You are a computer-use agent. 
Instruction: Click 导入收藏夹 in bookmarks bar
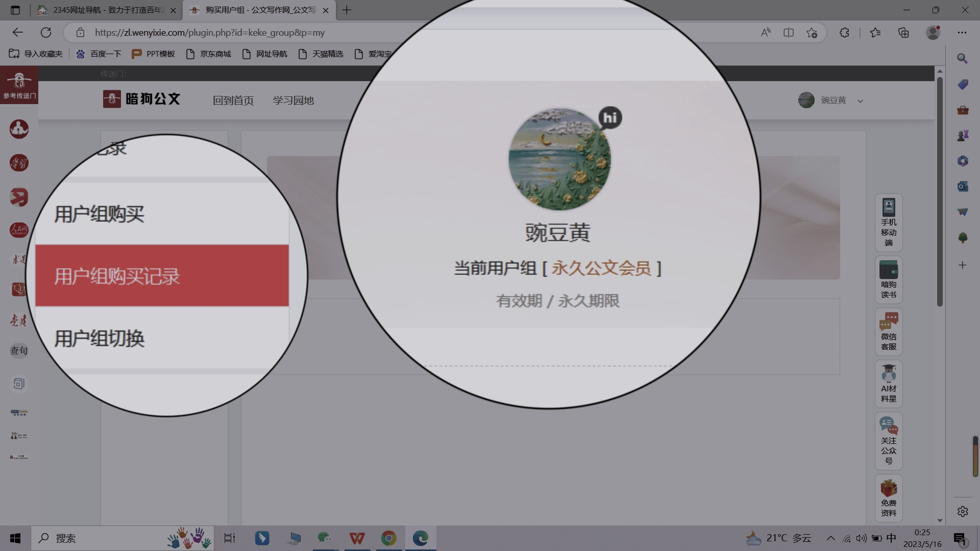coord(36,54)
